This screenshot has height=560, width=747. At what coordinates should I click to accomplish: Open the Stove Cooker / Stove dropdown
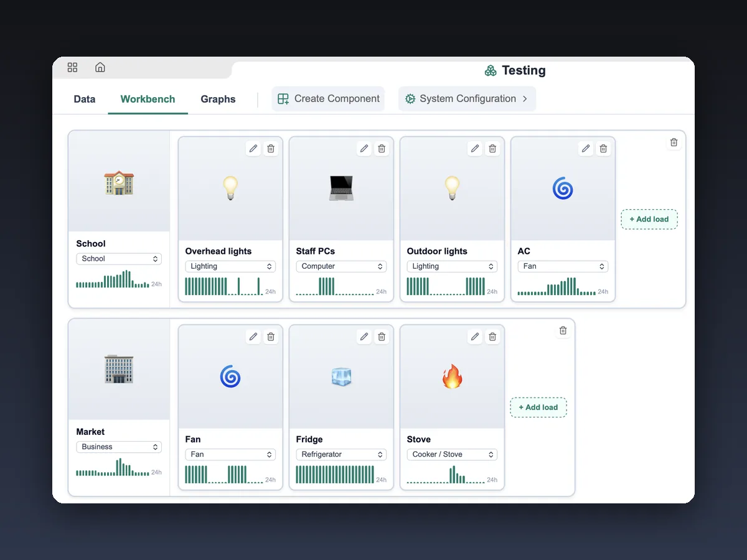pos(452,454)
